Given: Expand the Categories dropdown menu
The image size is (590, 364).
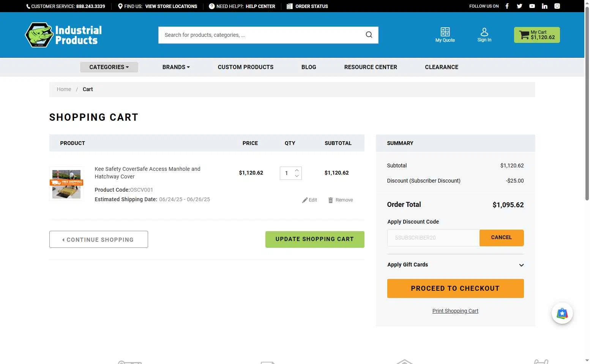Looking at the screenshot, I should pos(109,67).
